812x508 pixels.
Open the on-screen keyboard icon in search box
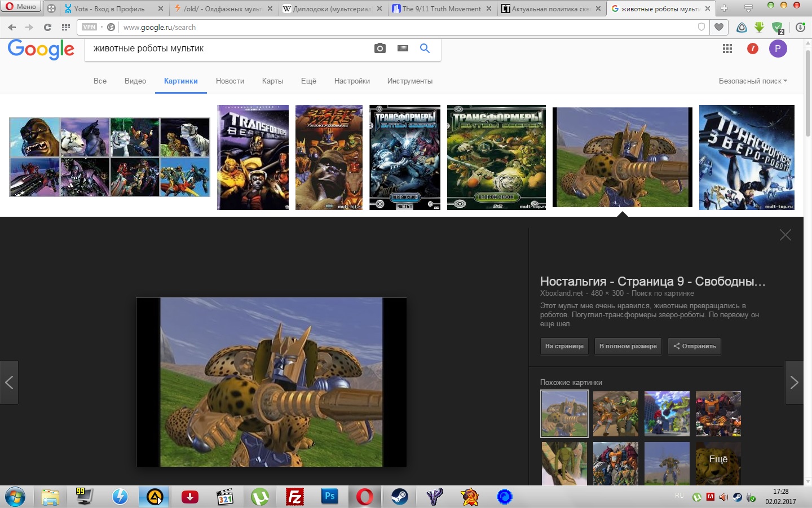(403, 49)
